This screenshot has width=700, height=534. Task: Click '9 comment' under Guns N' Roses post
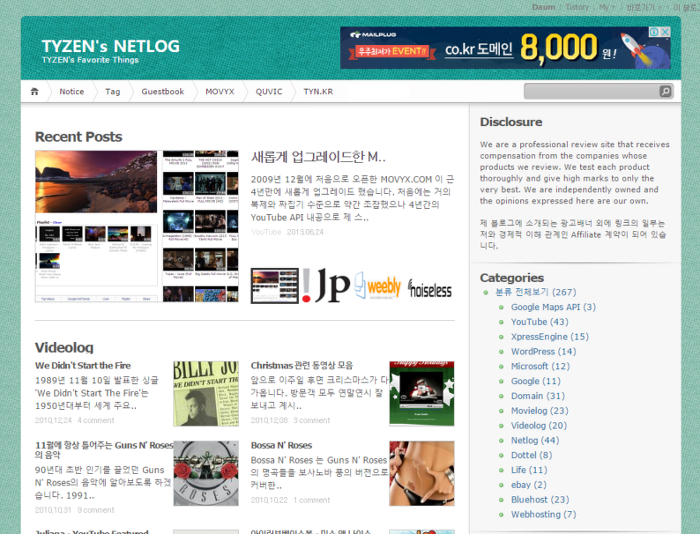tap(96, 510)
